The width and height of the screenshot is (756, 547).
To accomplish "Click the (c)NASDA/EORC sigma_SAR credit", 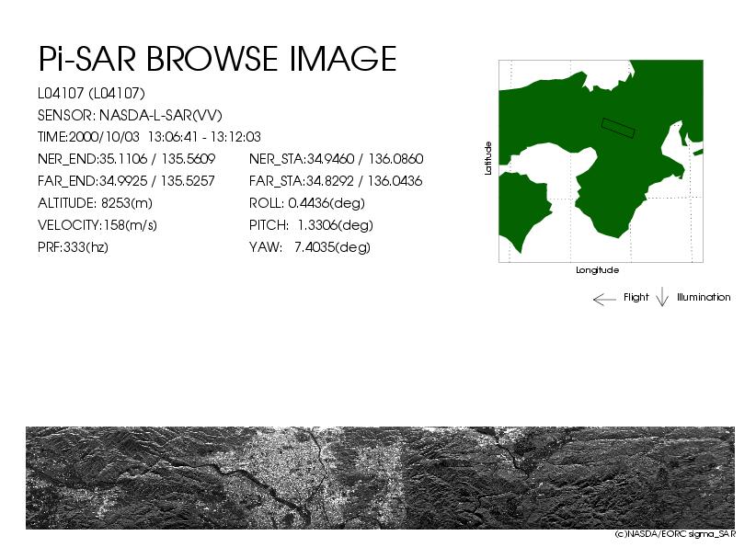I will point(675,534).
